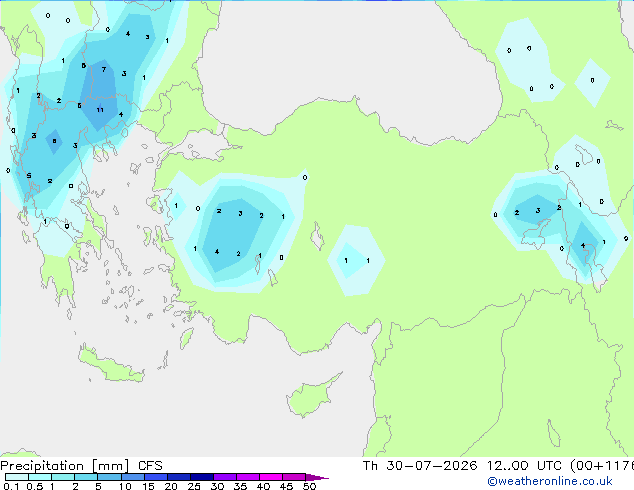This screenshot has height=490, width=634.
Task: Click the 25–30 mm dark navy swatch
Action: coord(201,477)
